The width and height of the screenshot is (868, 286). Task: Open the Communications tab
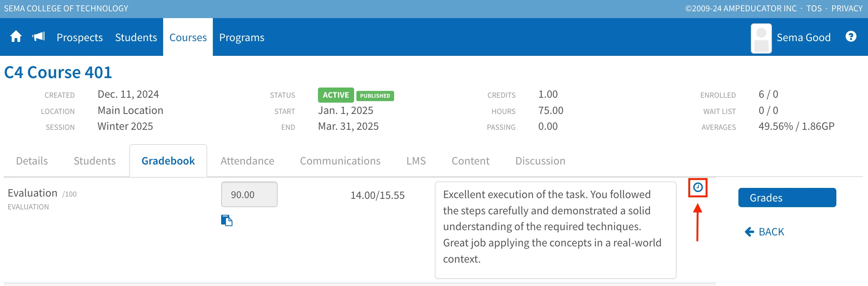point(340,161)
